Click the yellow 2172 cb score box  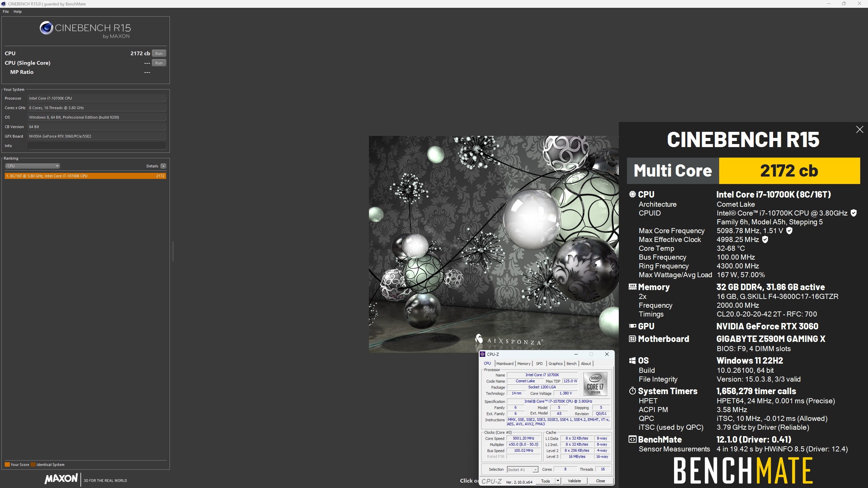coord(789,171)
